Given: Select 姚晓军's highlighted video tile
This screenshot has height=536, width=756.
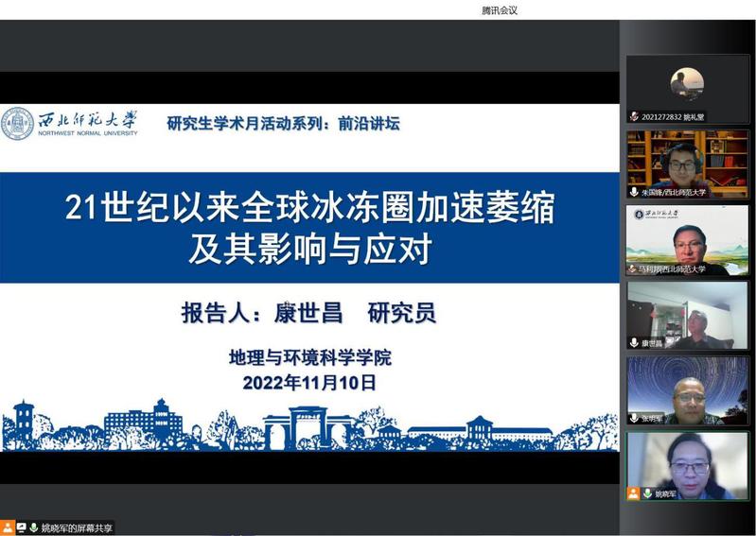Looking at the screenshot, I should 687,461.
